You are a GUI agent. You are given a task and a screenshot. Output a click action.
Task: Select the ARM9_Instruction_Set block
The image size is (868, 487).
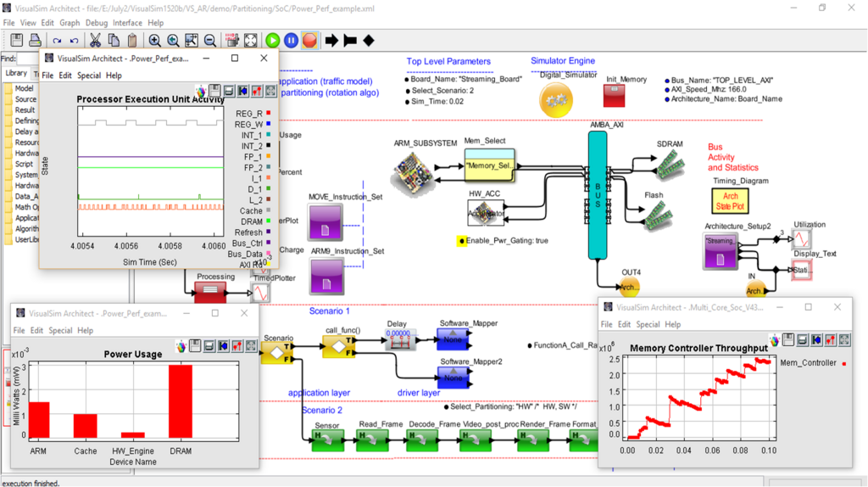pos(326,277)
